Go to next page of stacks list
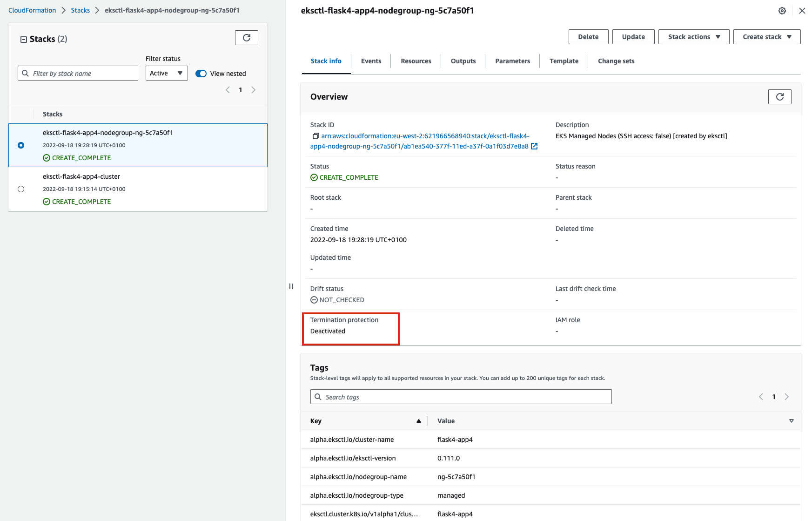This screenshot has width=812, height=521. pos(254,90)
